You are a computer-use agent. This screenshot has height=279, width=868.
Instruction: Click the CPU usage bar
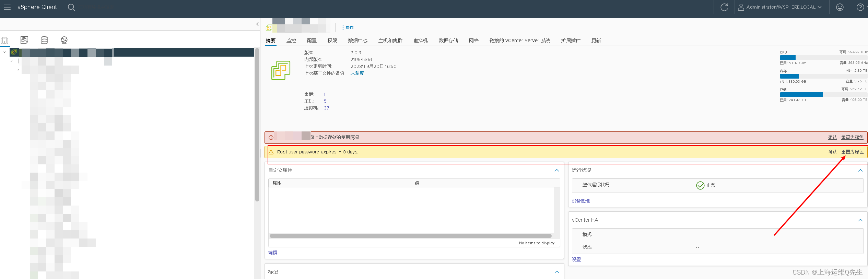pyautogui.click(x=823, y=58)
